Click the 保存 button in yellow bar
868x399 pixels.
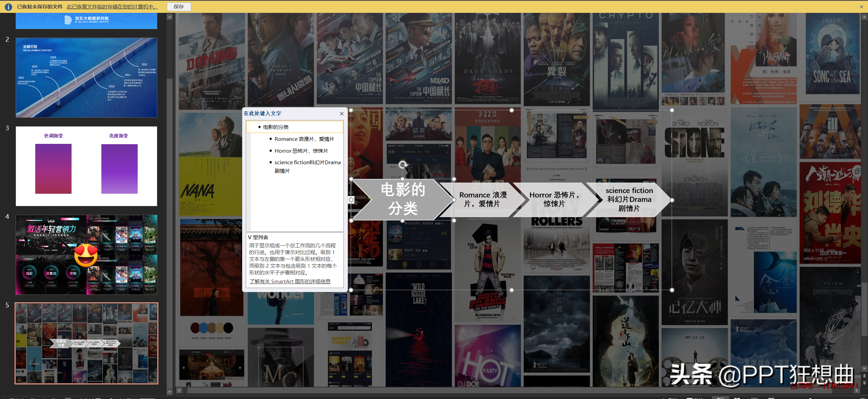click(x=179, y=7)
